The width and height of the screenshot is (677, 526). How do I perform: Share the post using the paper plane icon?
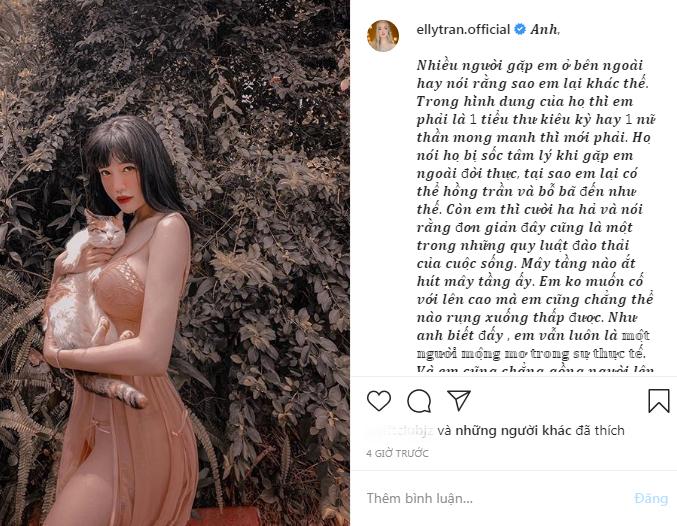(459, 400)
